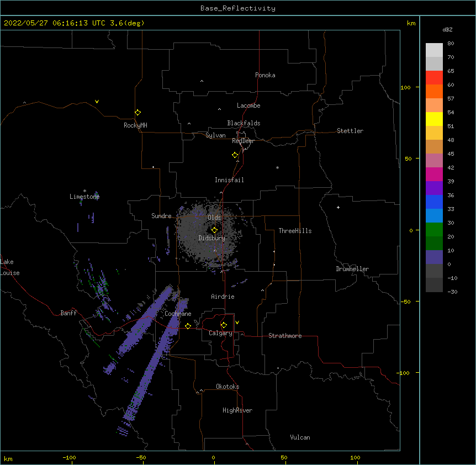Image resolution: width=476 pixels, height=465 pixels.
Task: Click the -100 tick on the bottom axis
Action: [x=69, y=457]
